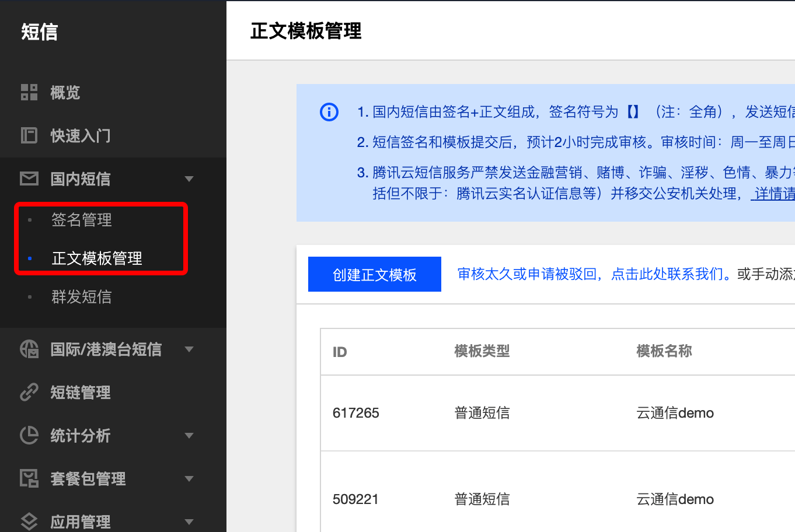Click the 创建正文模板 button
This screenshot has width=795, height=532.
pyautogui.click(x=374, y=274)
